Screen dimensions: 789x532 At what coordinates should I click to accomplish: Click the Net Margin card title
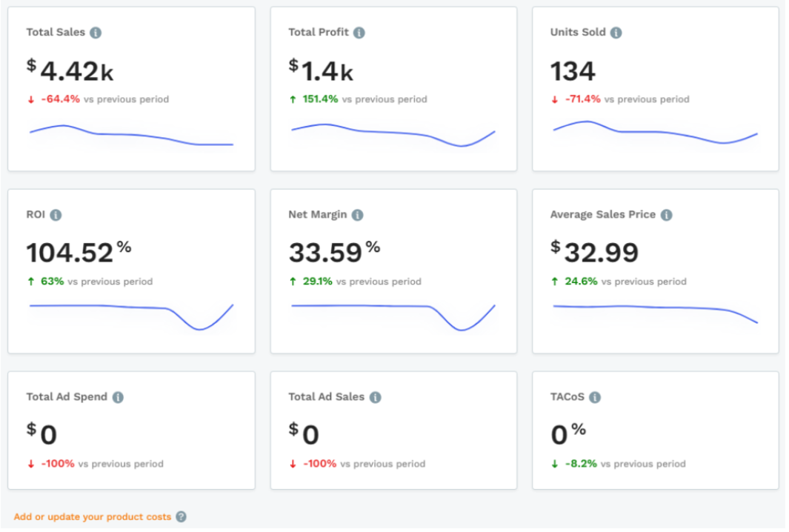pos(318,215)
